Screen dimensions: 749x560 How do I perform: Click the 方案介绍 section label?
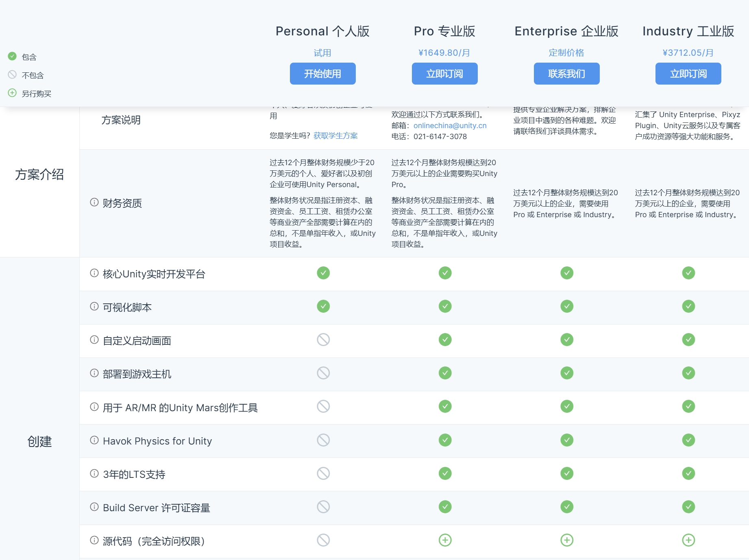39,174
